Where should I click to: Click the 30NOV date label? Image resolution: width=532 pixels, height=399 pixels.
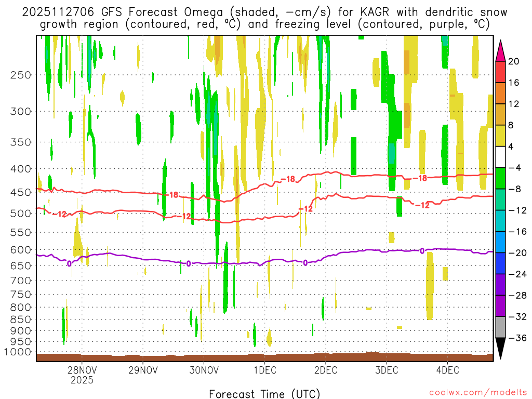(204, 370)
